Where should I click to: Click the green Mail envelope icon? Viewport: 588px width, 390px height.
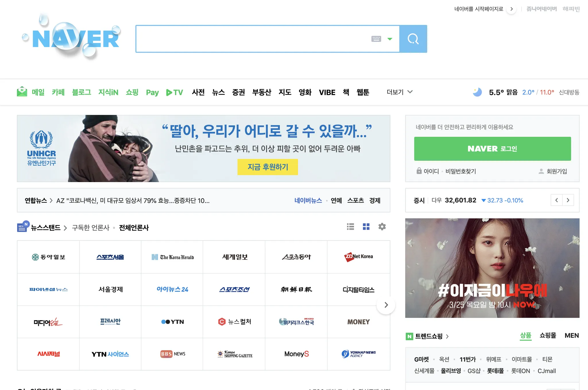22,92
